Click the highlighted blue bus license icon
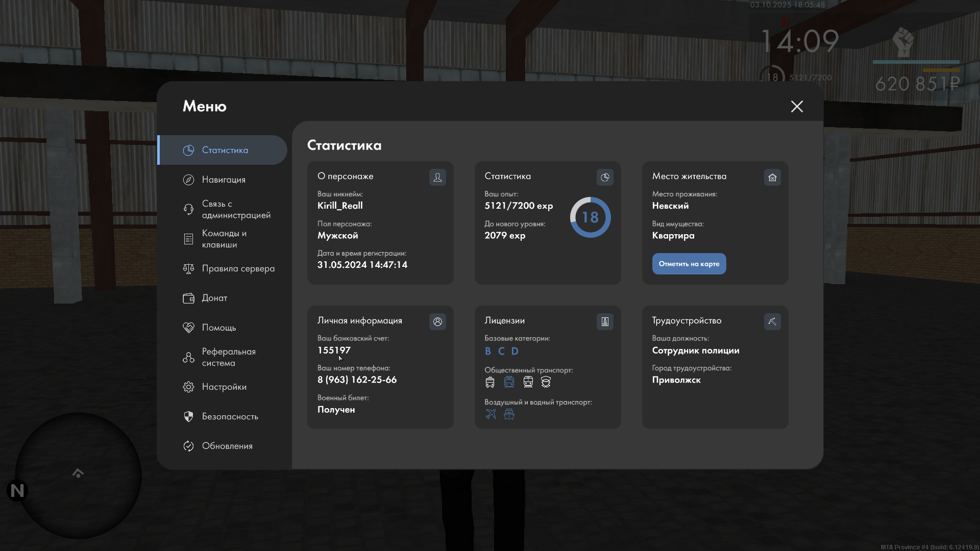 (509, 382)
